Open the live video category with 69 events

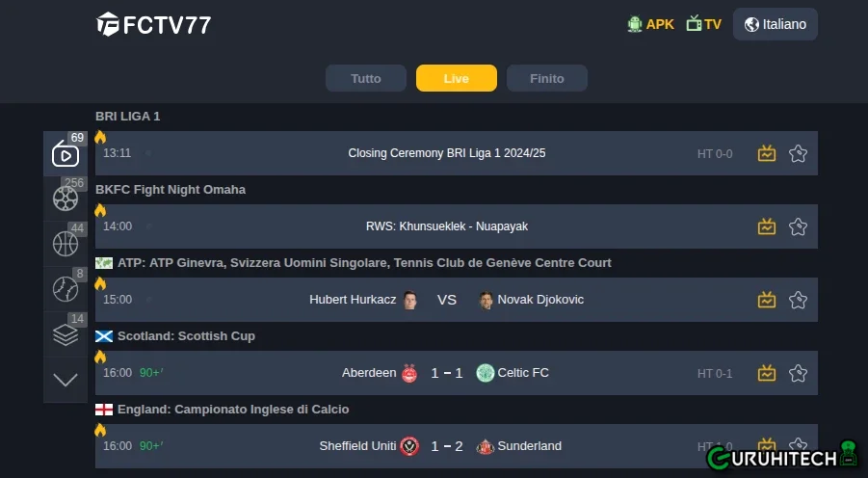66,154
